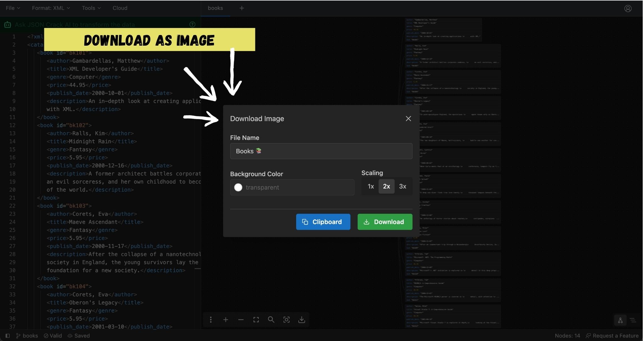Screen dimensions: 644x341
Task: Open the Tools menu
Action: click(x=91, y=8)
